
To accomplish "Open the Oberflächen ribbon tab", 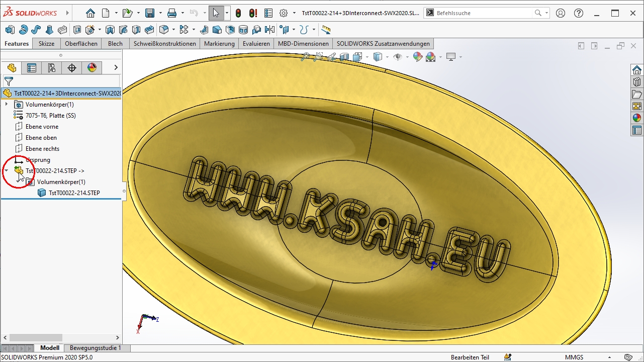I will [80, 44].
